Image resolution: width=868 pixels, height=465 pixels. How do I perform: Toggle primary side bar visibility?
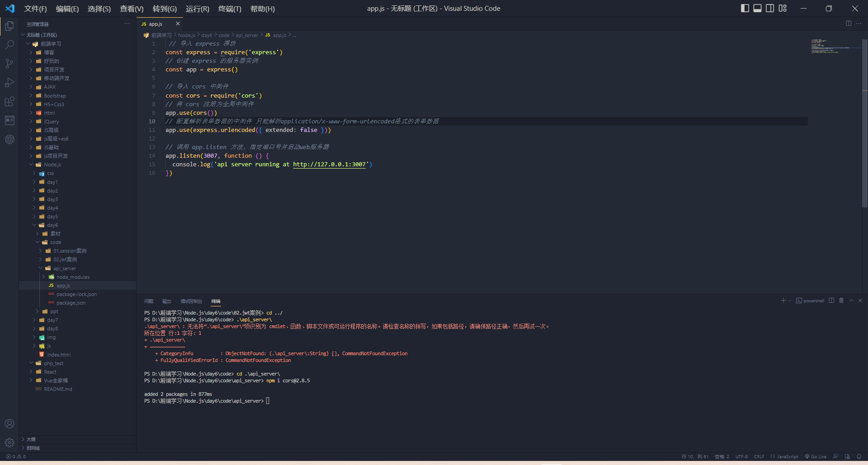(x=745, y=8)
